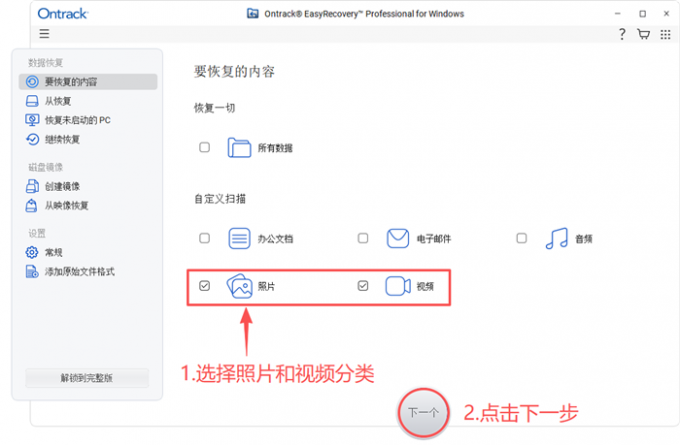Open the help question mark
The height and width of the screenshot is (445, 680).
tap(622, 34)
